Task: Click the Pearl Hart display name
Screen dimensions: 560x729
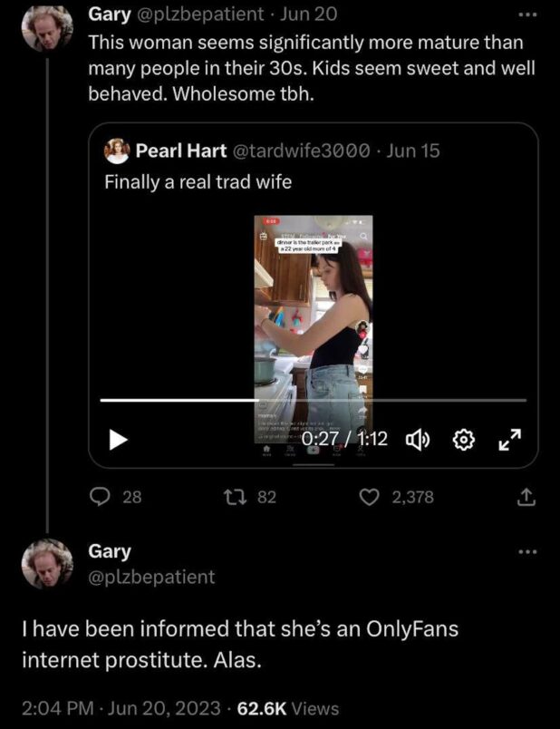Action: coord(180,151)
